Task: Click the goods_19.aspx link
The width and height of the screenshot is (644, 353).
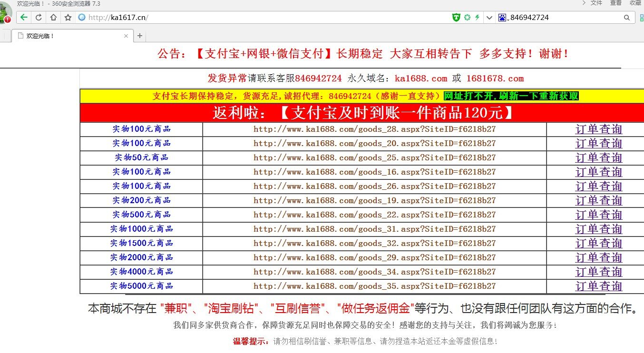Action: 375,200
